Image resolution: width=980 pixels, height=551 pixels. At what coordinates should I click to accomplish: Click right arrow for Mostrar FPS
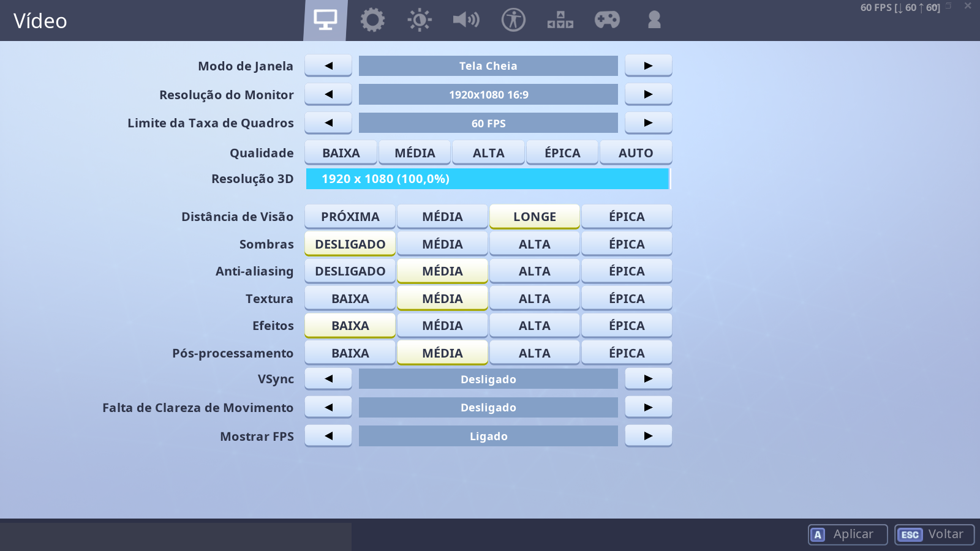649,436
